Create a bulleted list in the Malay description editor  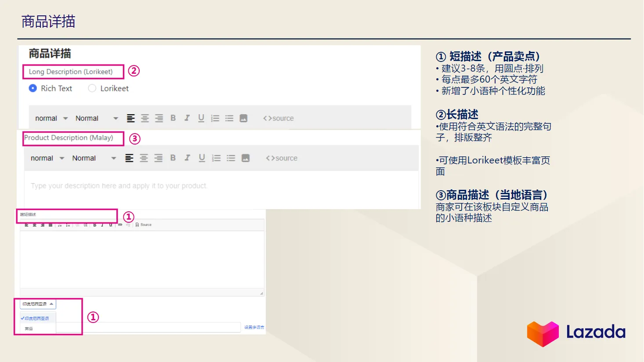pyautogui.click(x=231, y=158)
